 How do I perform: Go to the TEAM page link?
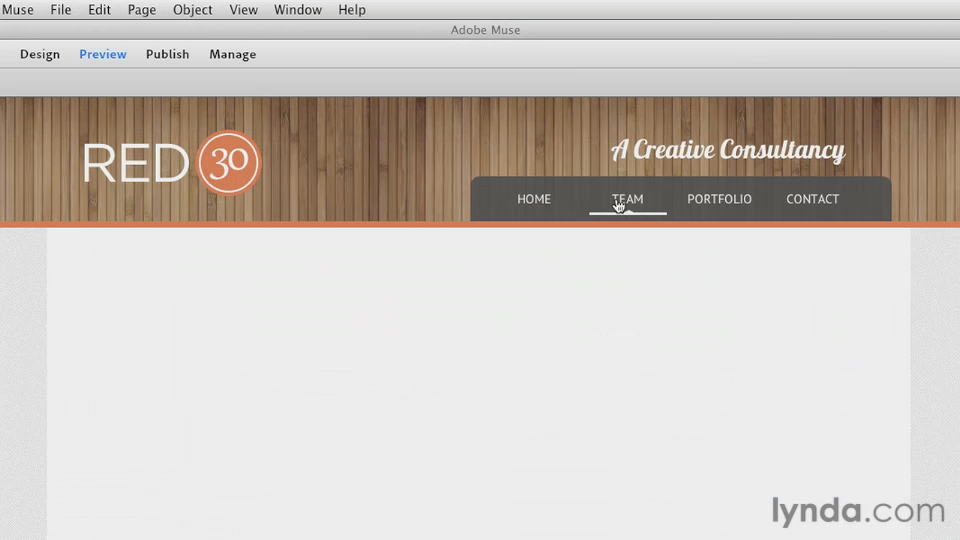(x=628, y=199)
